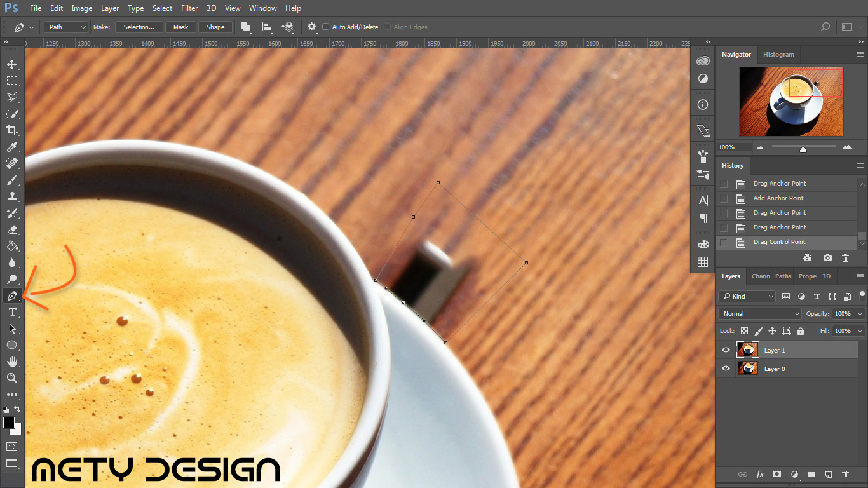
Task: Open the Normal blend mode dropdown
Action: point(761,313)
